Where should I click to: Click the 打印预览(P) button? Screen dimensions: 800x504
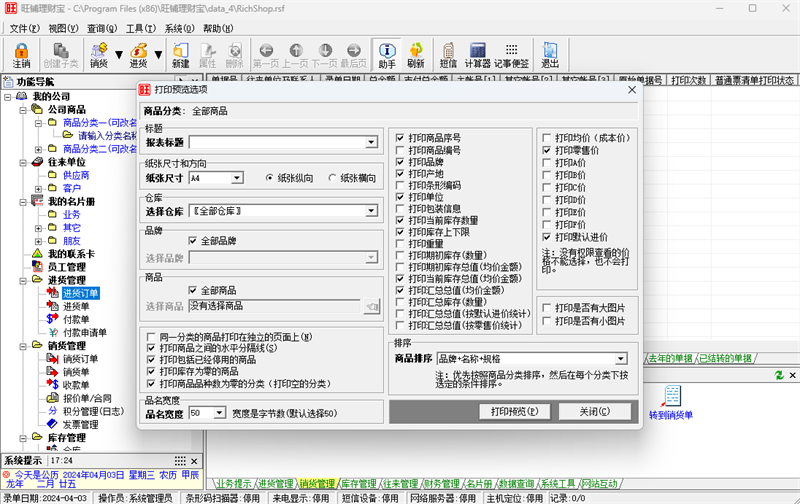[x=514, y=411]
